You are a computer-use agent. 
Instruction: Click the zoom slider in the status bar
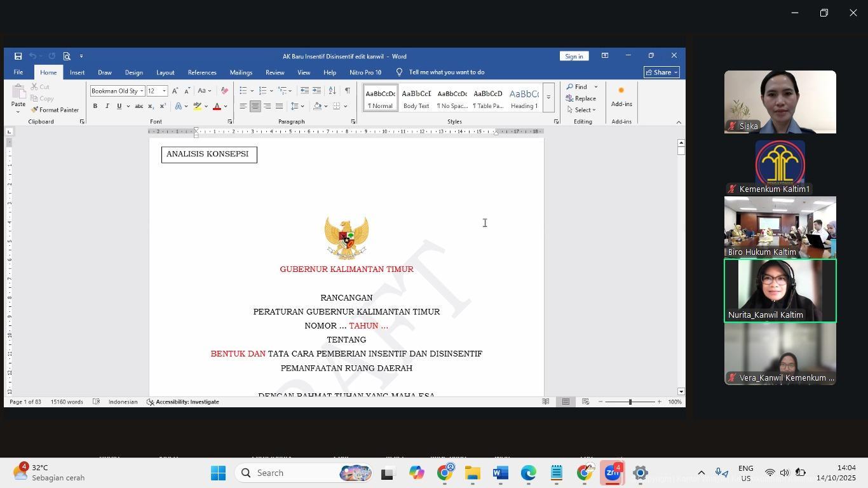(x=630, y=402)
